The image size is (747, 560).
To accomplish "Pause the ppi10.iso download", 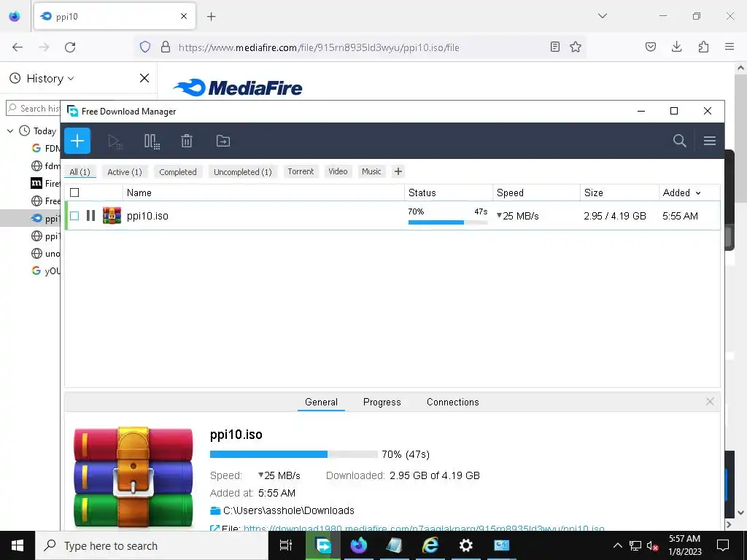I will pos(90,216).
